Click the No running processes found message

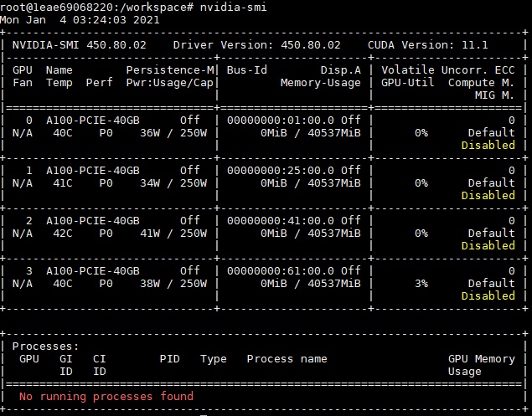pos(106,397)
